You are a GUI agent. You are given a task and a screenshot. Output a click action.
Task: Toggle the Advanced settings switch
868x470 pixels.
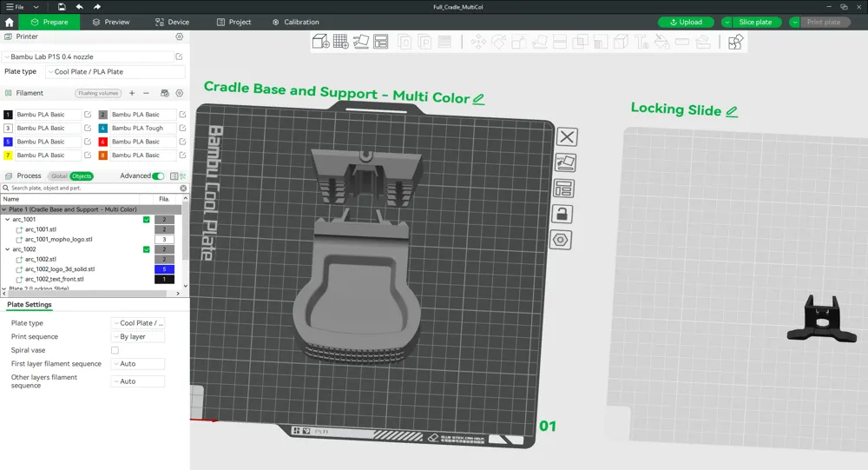pos(158,175)
